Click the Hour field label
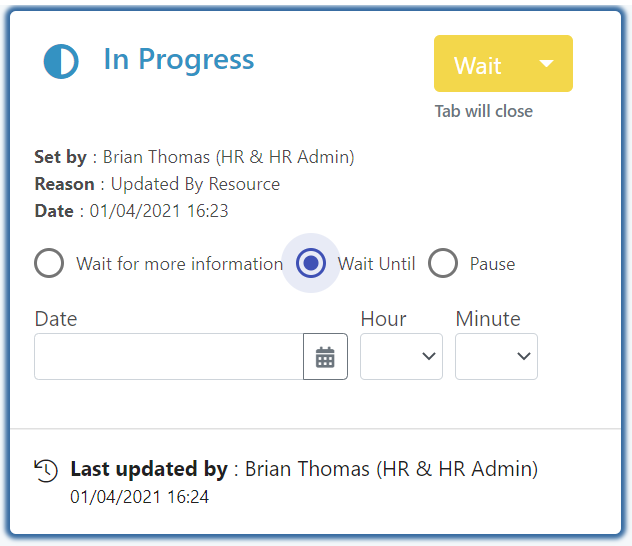The height and width of the screenshot is (546, 632). [383, 319]
